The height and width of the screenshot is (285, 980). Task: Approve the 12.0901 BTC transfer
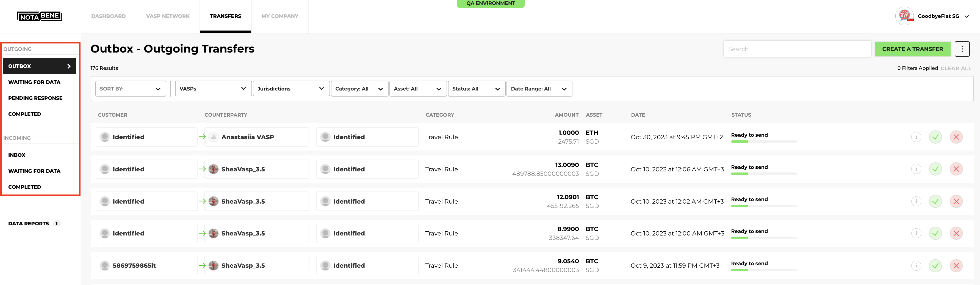pyautogui.click(x=935, y=201)
